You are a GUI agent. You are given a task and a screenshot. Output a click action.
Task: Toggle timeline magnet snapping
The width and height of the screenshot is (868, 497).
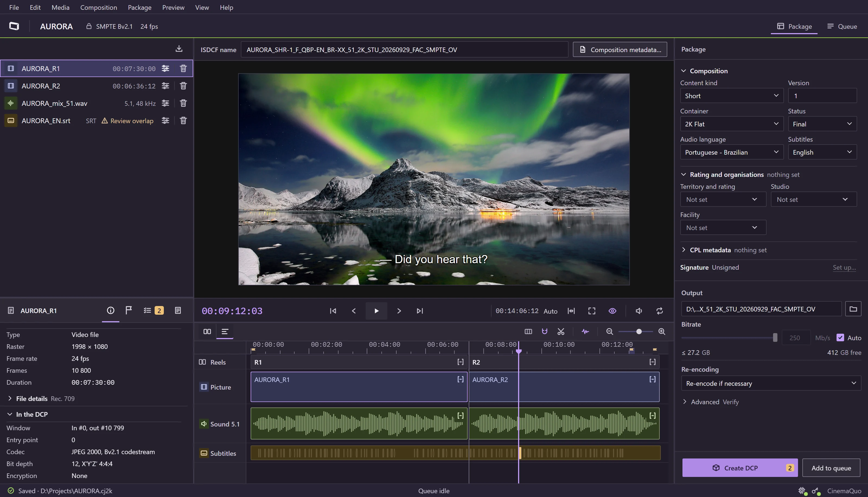click(x=545, y=332)
